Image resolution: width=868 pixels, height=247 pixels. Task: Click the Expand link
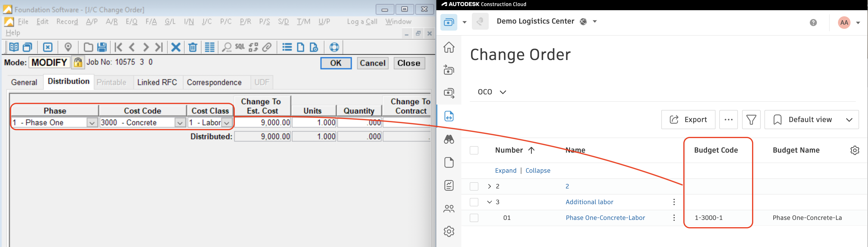point(505,170)
